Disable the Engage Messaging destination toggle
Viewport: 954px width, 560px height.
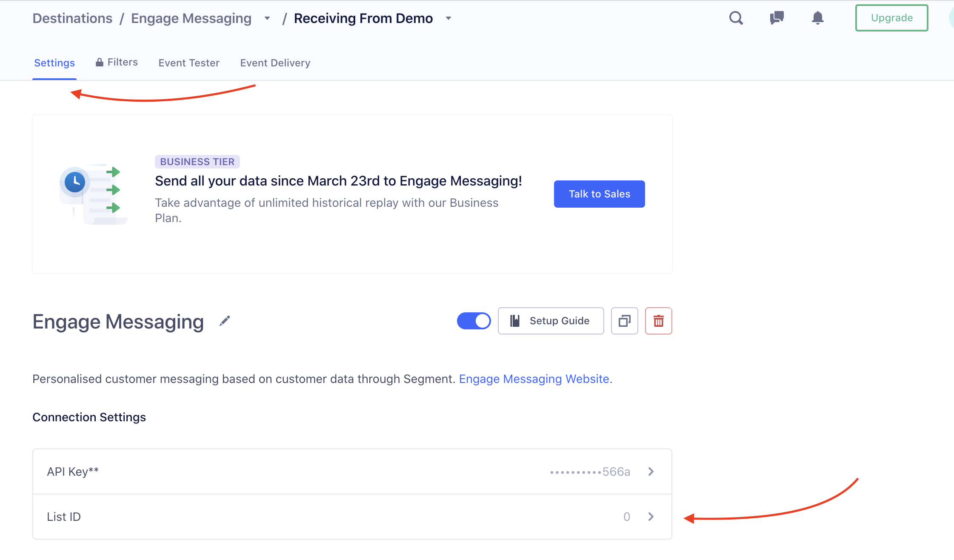[x=474, y=321]
